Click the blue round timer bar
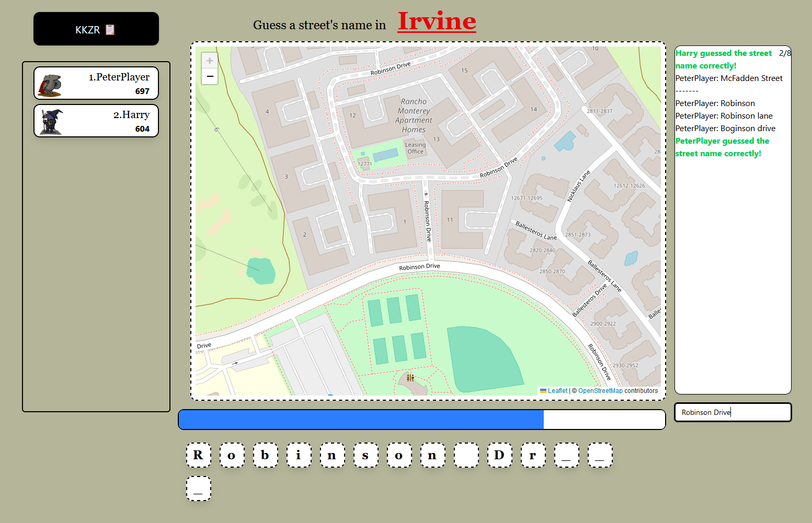This screenshot has width=812, height=523. (x=361, y=420)
